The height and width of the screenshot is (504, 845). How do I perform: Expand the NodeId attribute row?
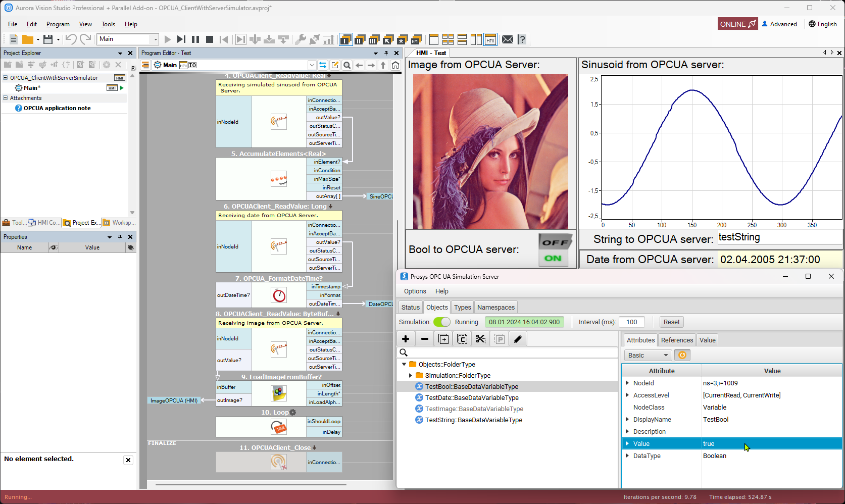click(627, 383)
